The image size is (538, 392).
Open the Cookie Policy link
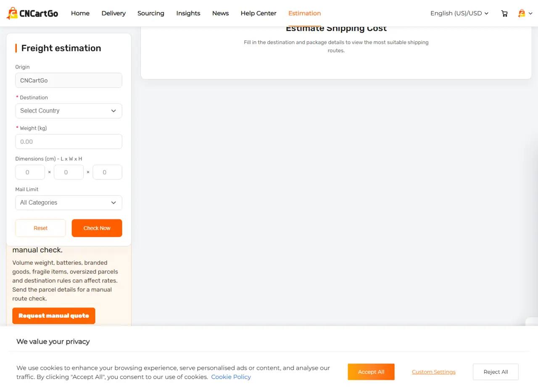click(231, 377)
